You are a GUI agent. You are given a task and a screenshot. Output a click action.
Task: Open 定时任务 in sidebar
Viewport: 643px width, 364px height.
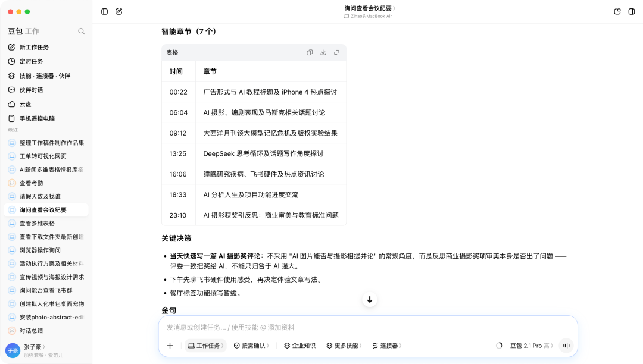[46, 61]
